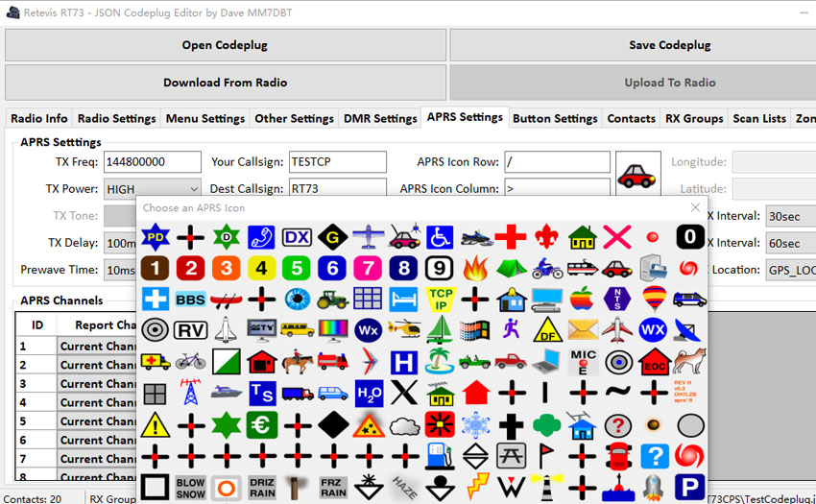
Task: Click the Your Callsign input field
Action: [x=337, y=162]
